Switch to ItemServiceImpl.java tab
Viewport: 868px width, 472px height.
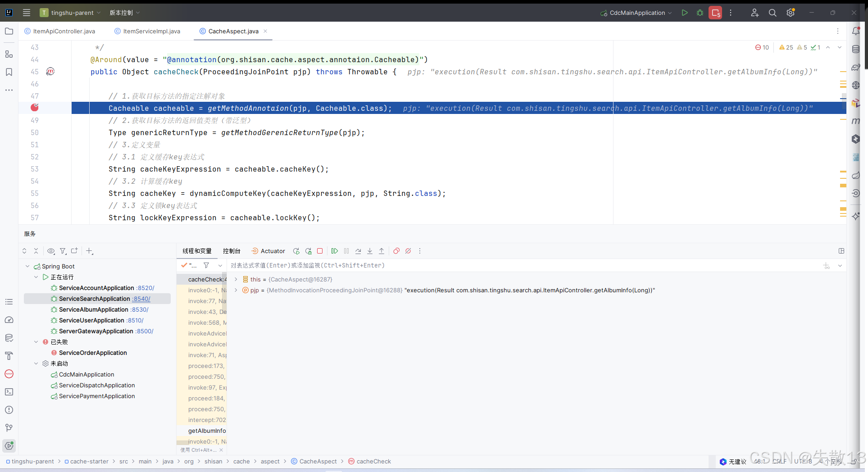[148, 31]
